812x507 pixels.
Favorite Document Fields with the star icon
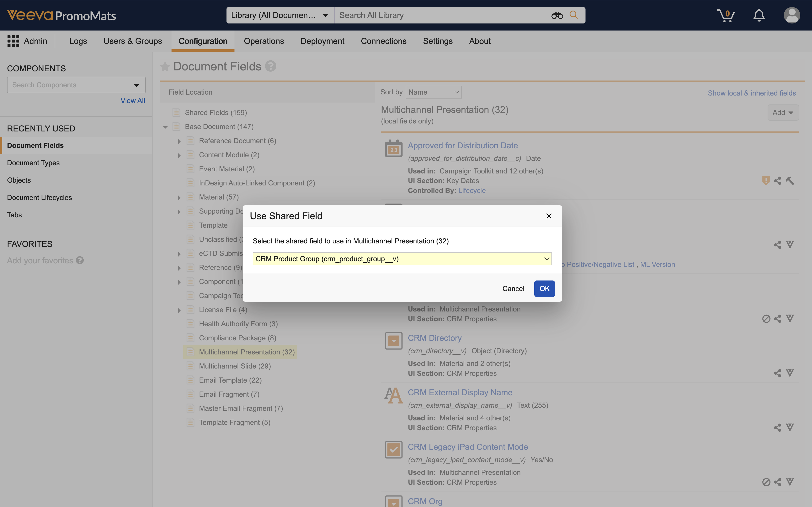(x=165, y=67)
